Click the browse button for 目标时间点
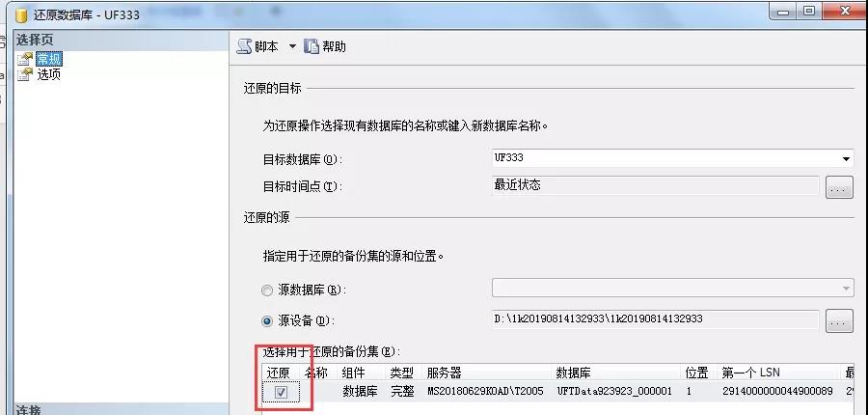 [x=839, y=188]
